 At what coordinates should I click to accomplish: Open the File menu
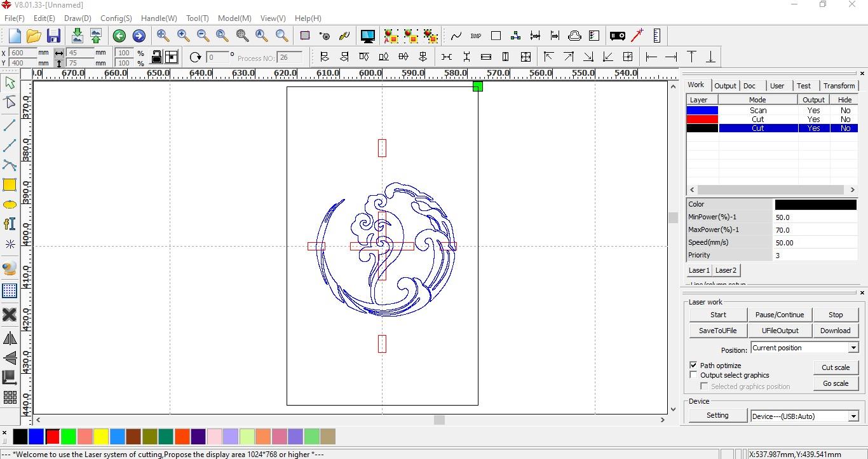click(x=15, y=18)
